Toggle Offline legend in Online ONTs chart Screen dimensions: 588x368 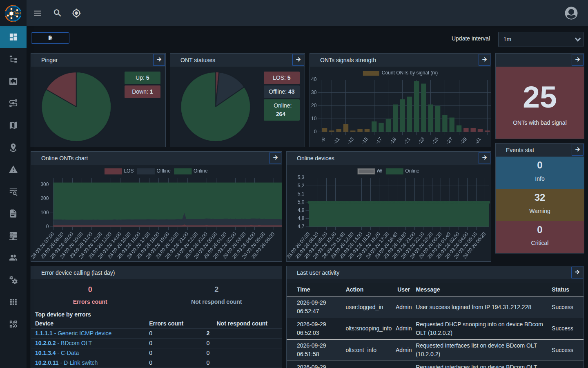(x=154, y=171)
